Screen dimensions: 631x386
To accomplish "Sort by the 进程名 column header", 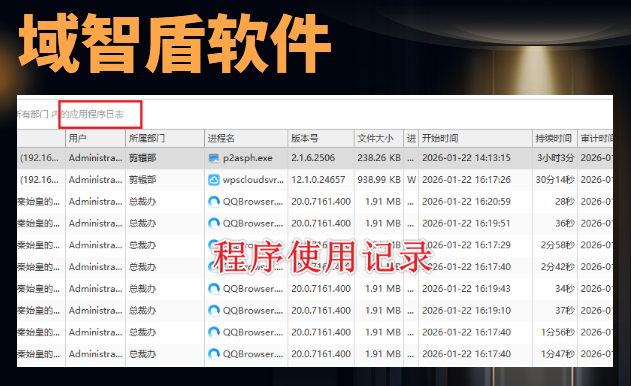I will pyautogui.click(x=246, y=138).
